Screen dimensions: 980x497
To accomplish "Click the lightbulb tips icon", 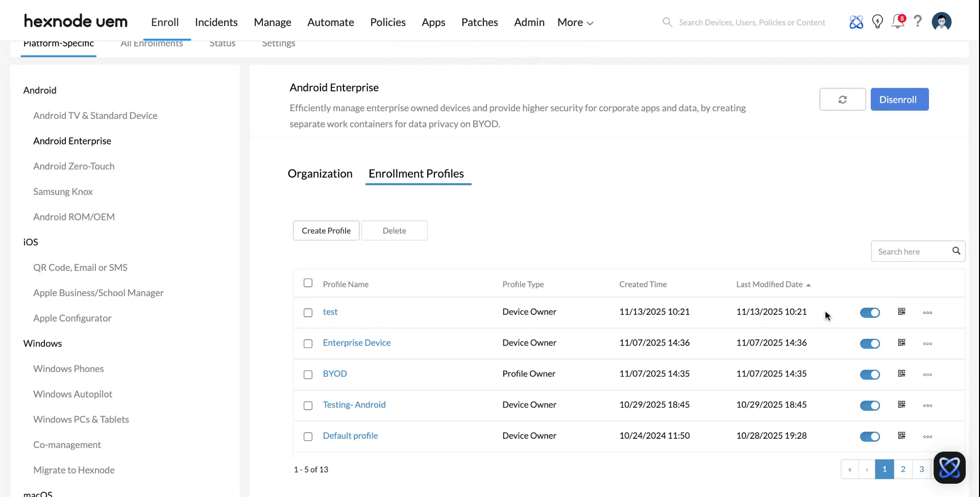I will coord(877,22).
